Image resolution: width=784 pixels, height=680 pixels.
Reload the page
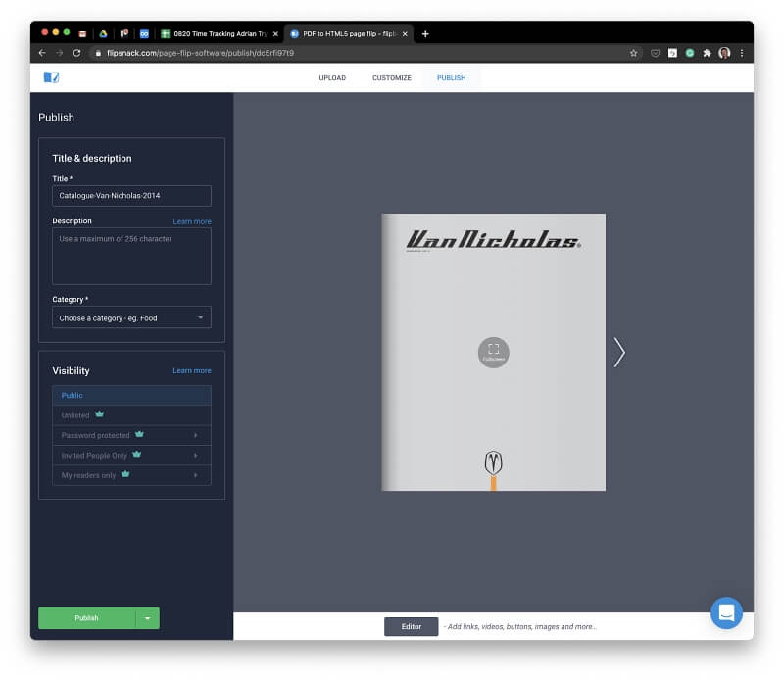[x=76, y=53]
